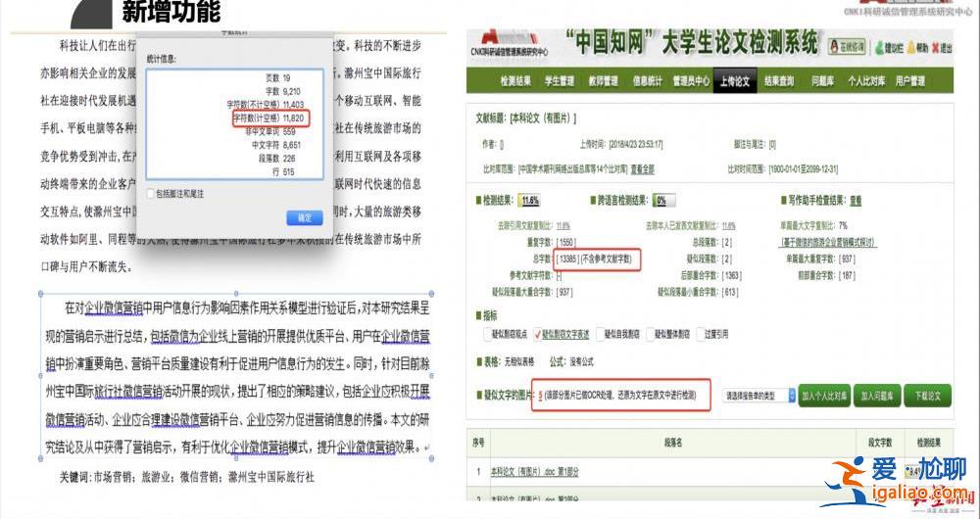Click 查看 link for 写作助手检查结果
Screen dimensions: 980x519
pos(856,201)
